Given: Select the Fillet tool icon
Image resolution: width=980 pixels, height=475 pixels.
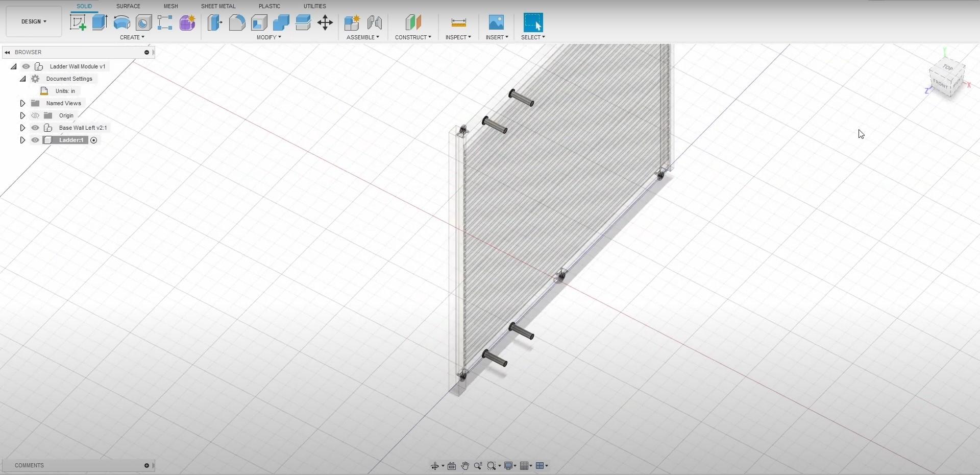Looking at the screenshot, I should tap(237, 22).
